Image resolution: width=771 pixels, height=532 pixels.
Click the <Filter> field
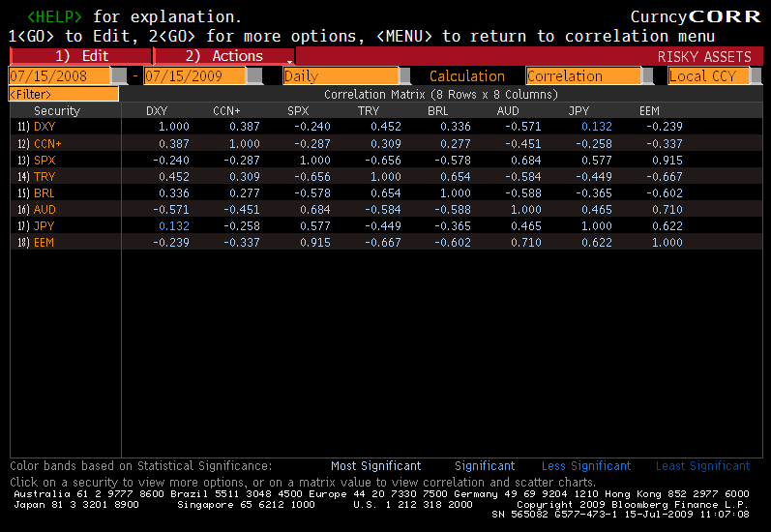(x=64, y=94)
